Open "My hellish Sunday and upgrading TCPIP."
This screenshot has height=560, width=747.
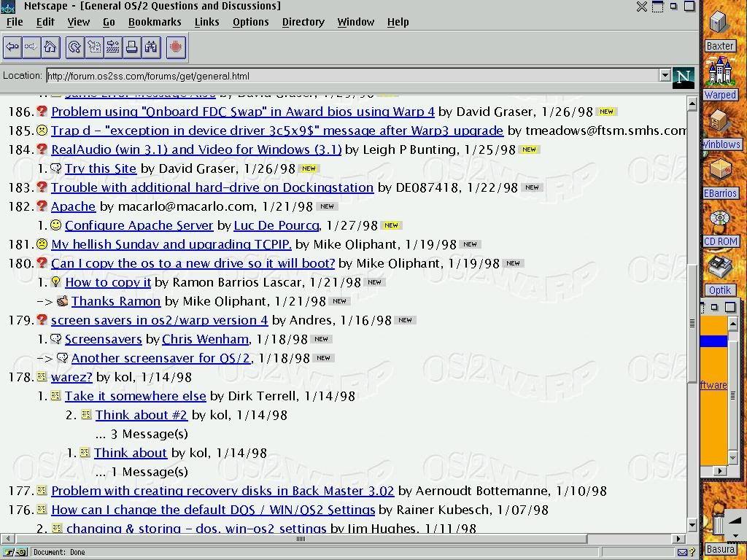[171, 245]
